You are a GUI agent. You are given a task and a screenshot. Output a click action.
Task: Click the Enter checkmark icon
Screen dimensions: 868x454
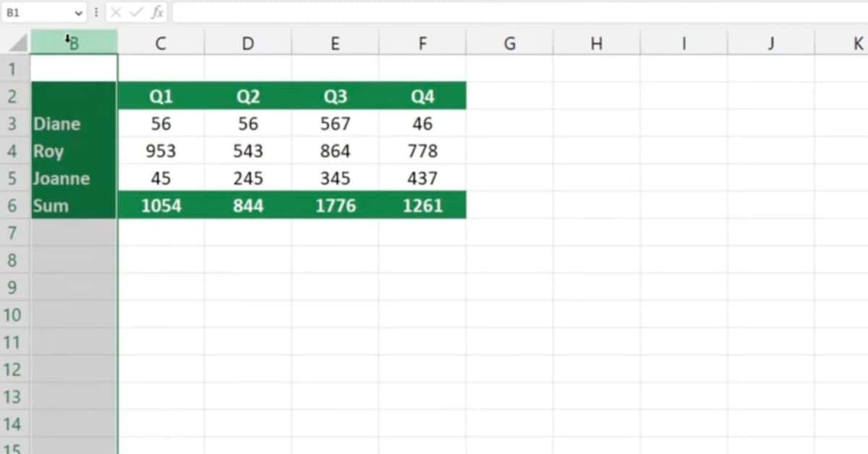click(136, 12)
